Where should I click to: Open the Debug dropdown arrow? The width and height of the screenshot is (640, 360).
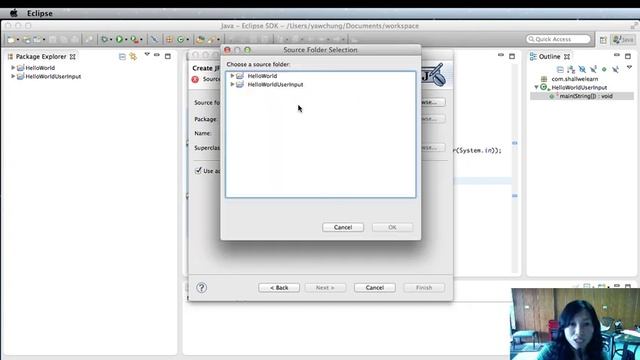pos(111,40)
